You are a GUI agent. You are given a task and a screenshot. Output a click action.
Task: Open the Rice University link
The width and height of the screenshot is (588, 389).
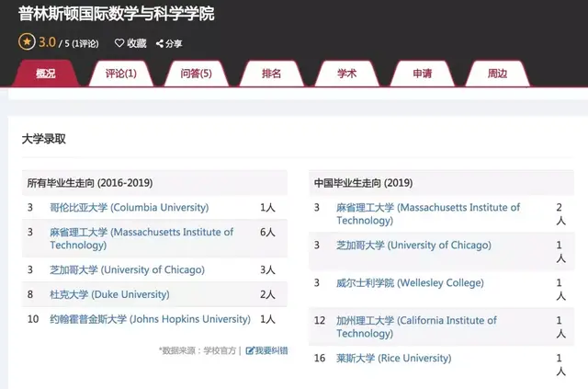click(394, 359)
